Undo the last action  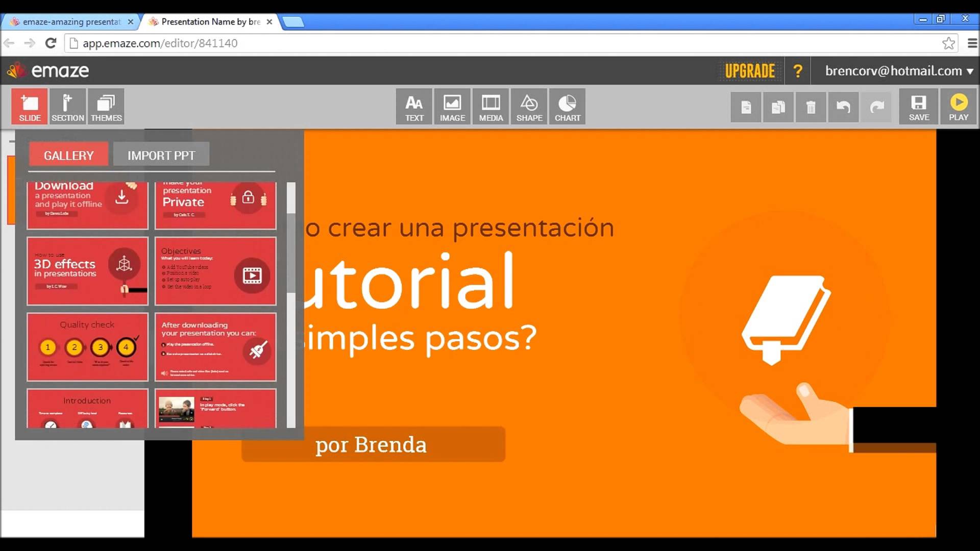843,107
